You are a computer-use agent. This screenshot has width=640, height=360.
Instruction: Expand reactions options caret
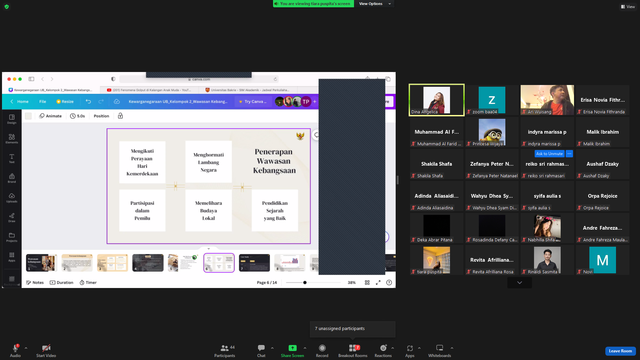point(393,348)
